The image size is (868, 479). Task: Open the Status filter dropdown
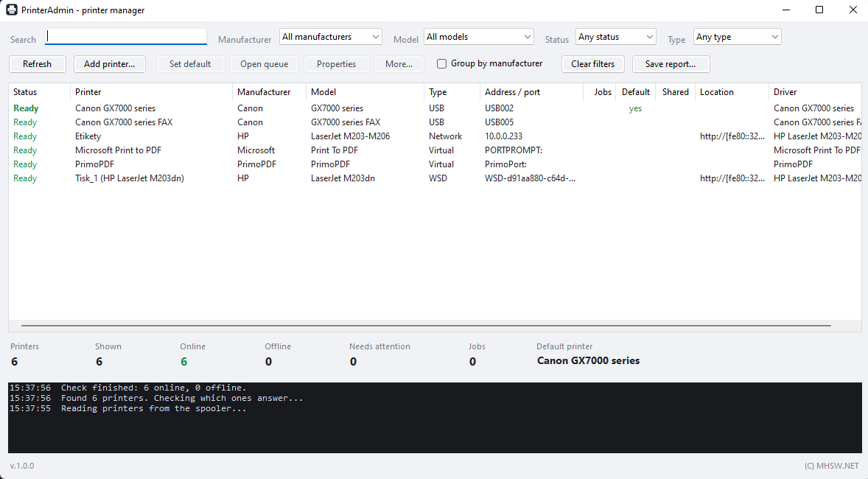615,37
